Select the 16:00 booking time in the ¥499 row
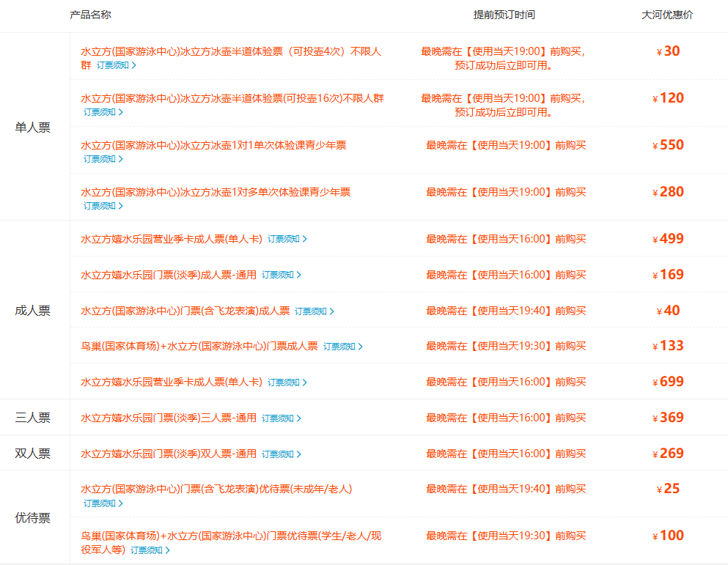Screen dimensions: 728x565 506,239
